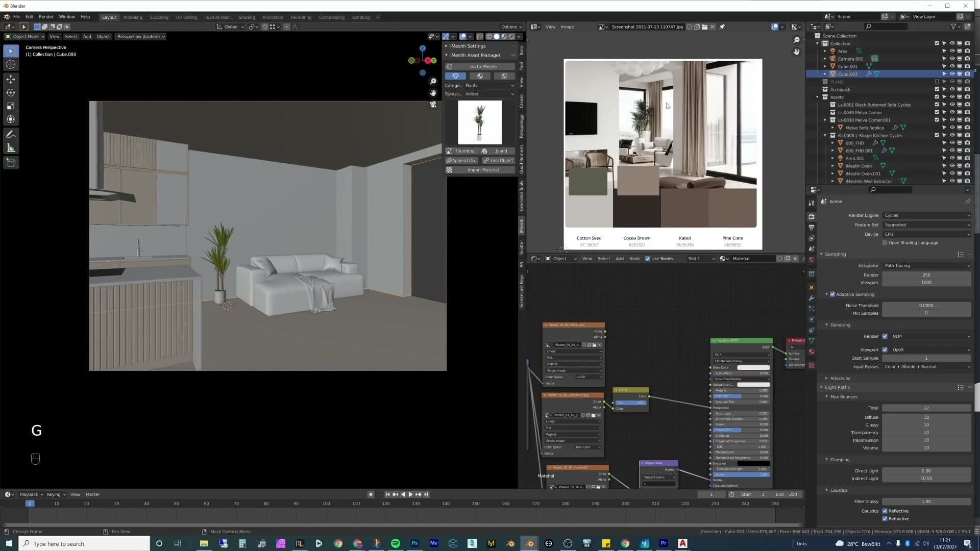
Task: Toggle the eye icon for Camera.001
Action: point(952,59)
